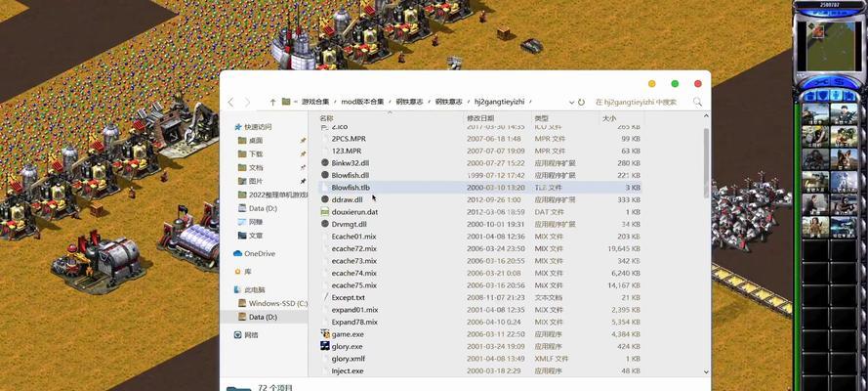Select the file 2PCS.MPR
Screen dimensions: 868x391
pos(349,139)
